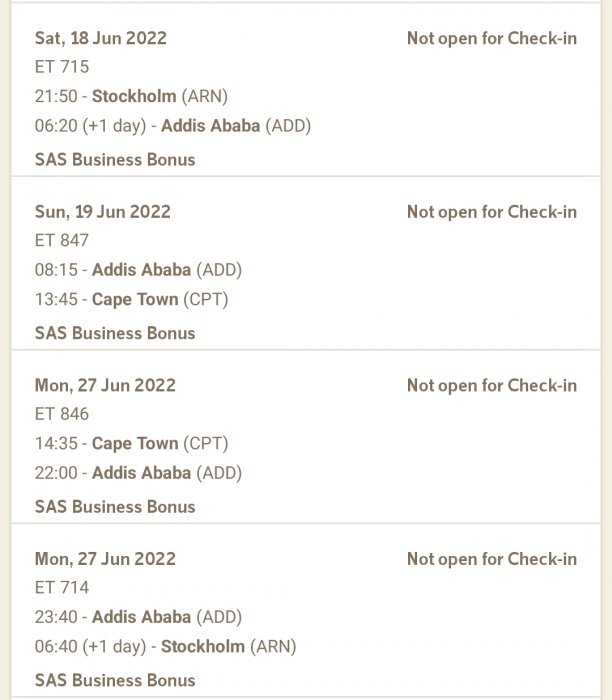This screenshot has width=612, height=700.
Task: Click SAS Business Bonus under flight ET 715
Action: point(115,159)
